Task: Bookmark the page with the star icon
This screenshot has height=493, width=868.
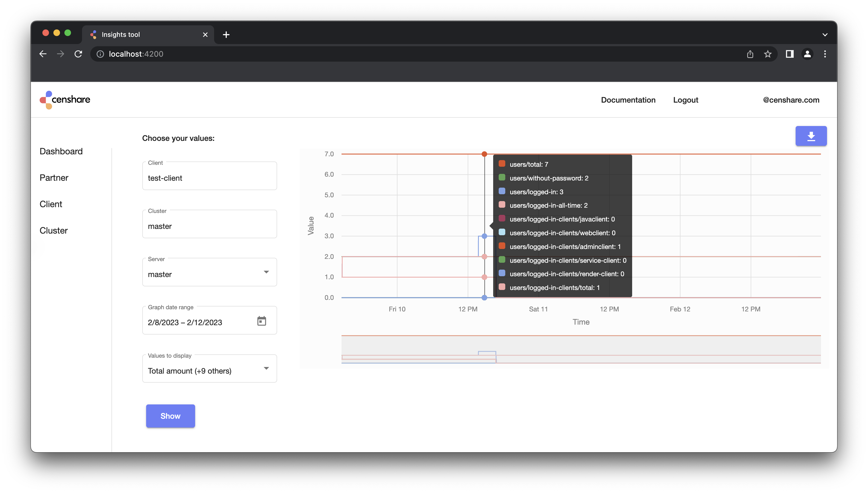Action: click(x=768, y=54)
